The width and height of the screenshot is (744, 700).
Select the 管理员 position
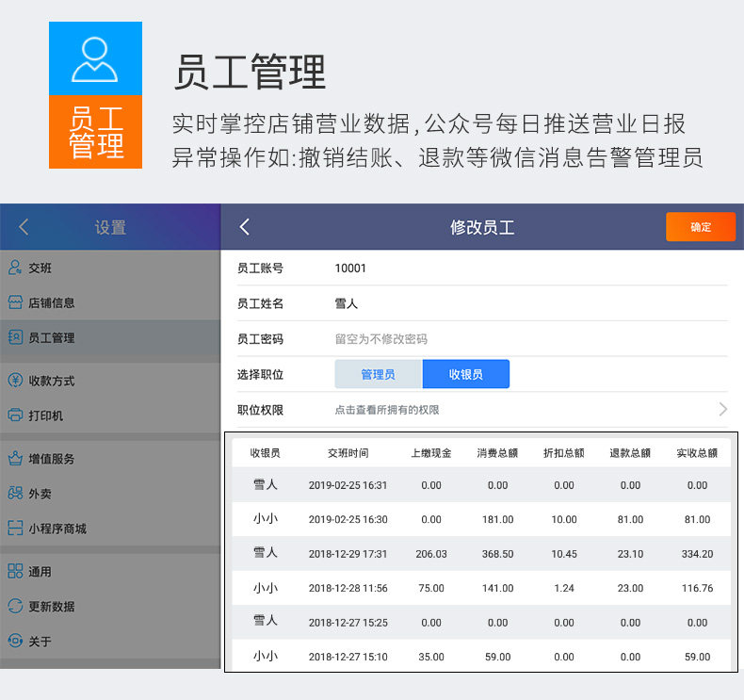379,374
